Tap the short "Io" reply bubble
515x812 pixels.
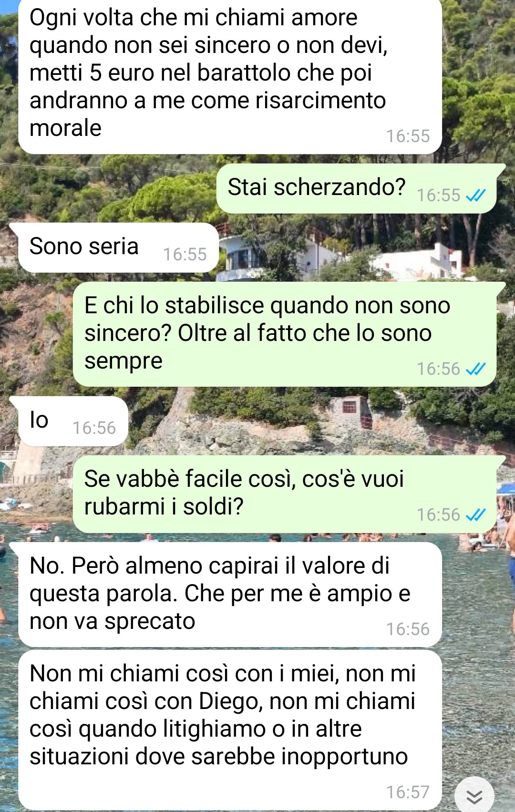click(x=69, y=421)
